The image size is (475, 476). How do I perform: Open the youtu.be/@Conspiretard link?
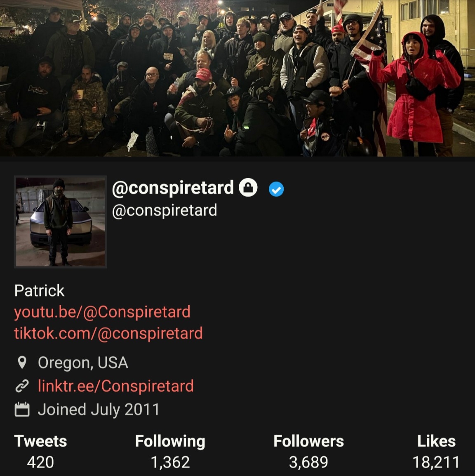click(102, 312)
